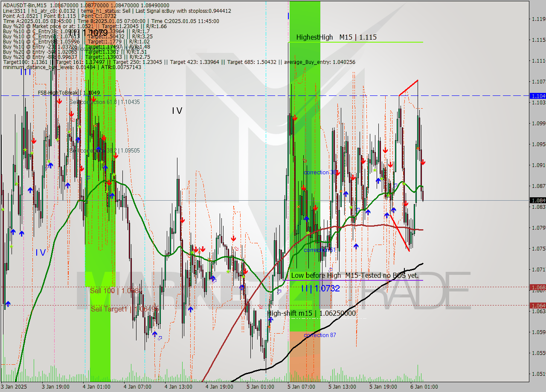Image resolution: width=546 pixels, height=392 pixels.
Task: Click the 1.095 price axis label
Action: (x=538, y=144)
